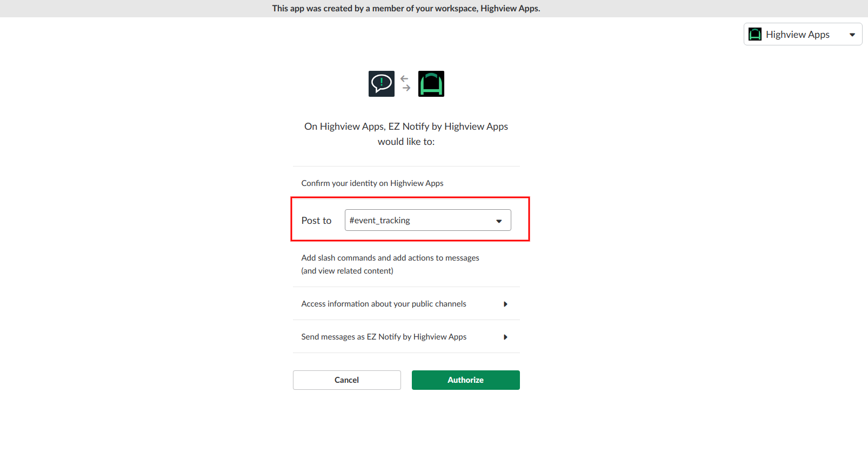Expand Access information about your public channels
Screen dimensions: 868x472
click(x=406, y=304)
